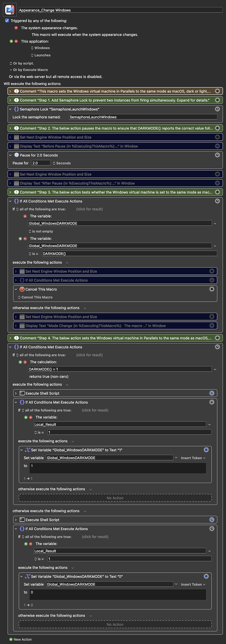The width and height of the screenshot is (226, 644).
Task: Expand the 'Or by script.' section
Action: (11, 63)
